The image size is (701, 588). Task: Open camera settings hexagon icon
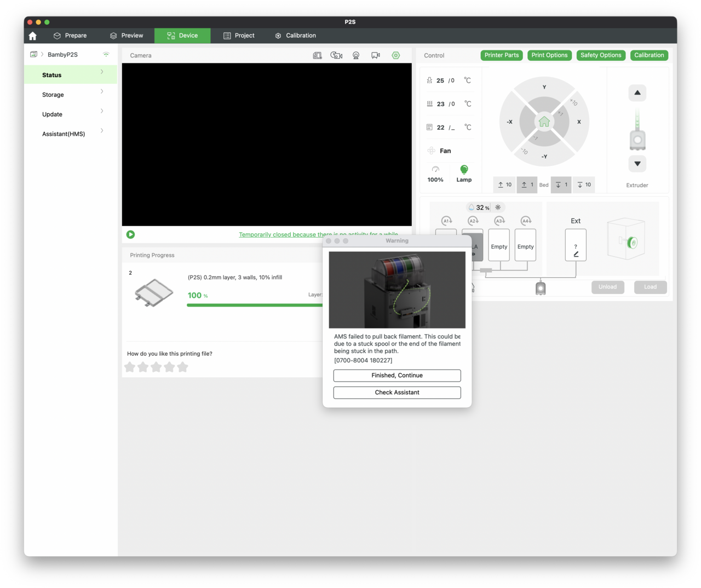pos(395,55)
